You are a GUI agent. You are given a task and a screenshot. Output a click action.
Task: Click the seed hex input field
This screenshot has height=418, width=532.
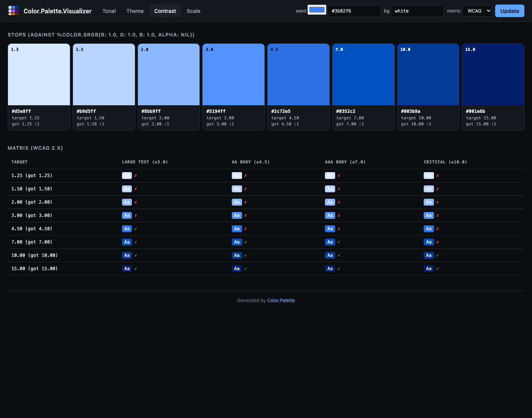coord(354,11)
